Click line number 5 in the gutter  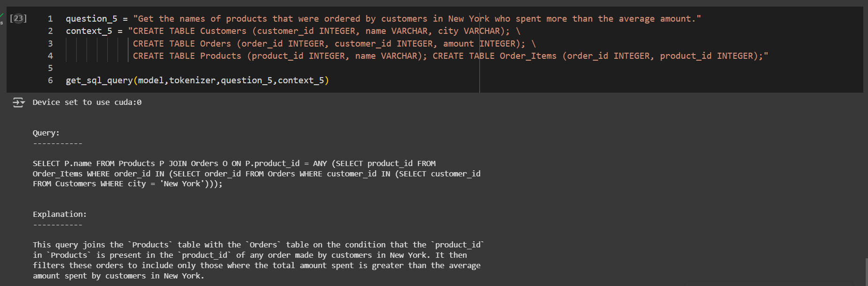pos(50,68)
